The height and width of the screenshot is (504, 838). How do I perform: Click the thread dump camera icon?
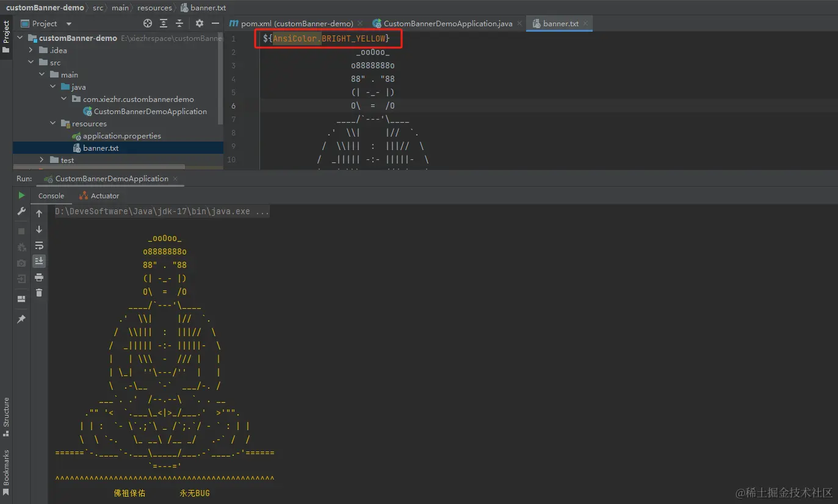click(21, 263)
